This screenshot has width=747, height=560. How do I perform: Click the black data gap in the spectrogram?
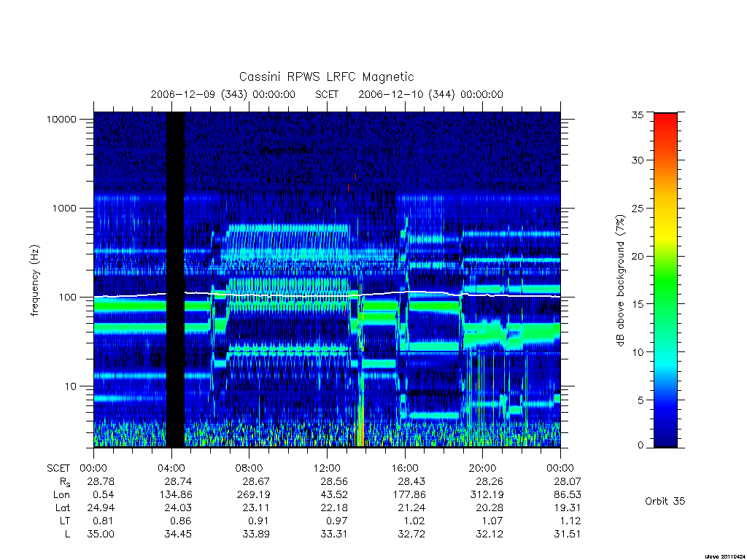point(175,279)
